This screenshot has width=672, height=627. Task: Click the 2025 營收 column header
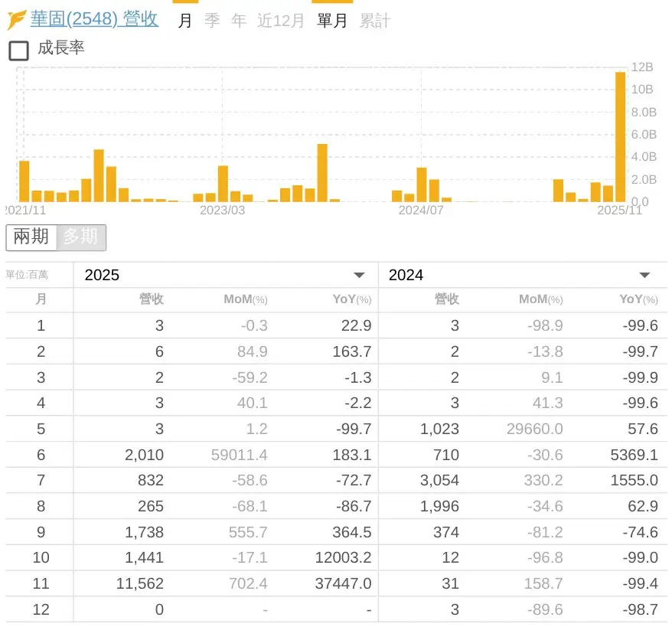[x=151, y=299]
